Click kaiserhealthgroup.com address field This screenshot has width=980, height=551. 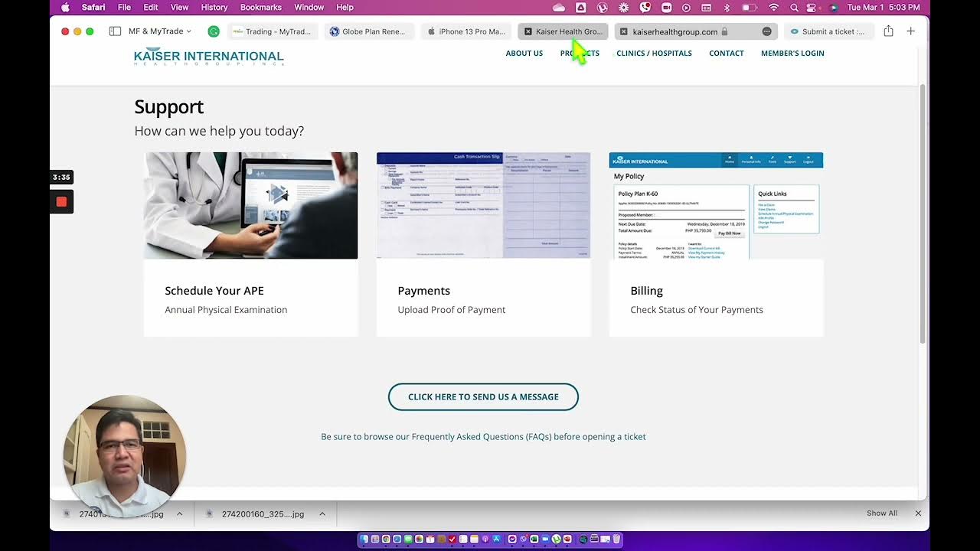click(x=675, y=31)
